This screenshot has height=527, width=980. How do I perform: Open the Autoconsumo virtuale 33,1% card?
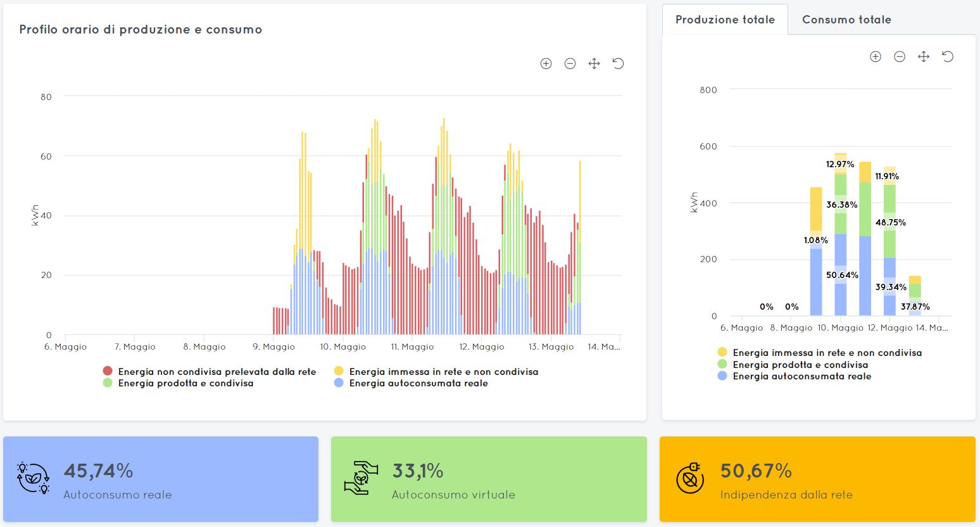click(x=489, y=479)
